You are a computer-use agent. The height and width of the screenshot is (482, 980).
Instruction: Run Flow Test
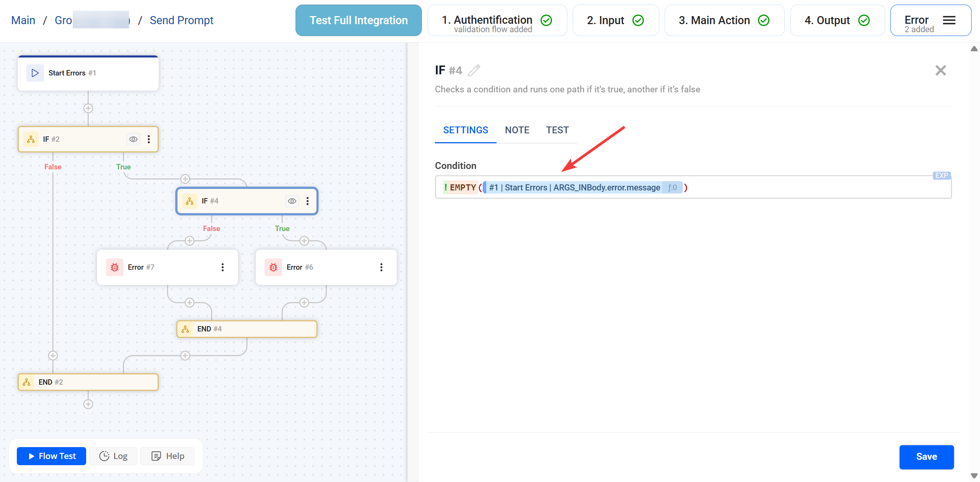[x=52, y=456]
